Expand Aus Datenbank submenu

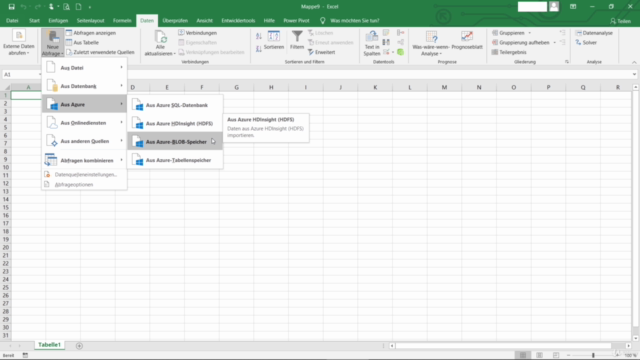(x=84, y=86)
